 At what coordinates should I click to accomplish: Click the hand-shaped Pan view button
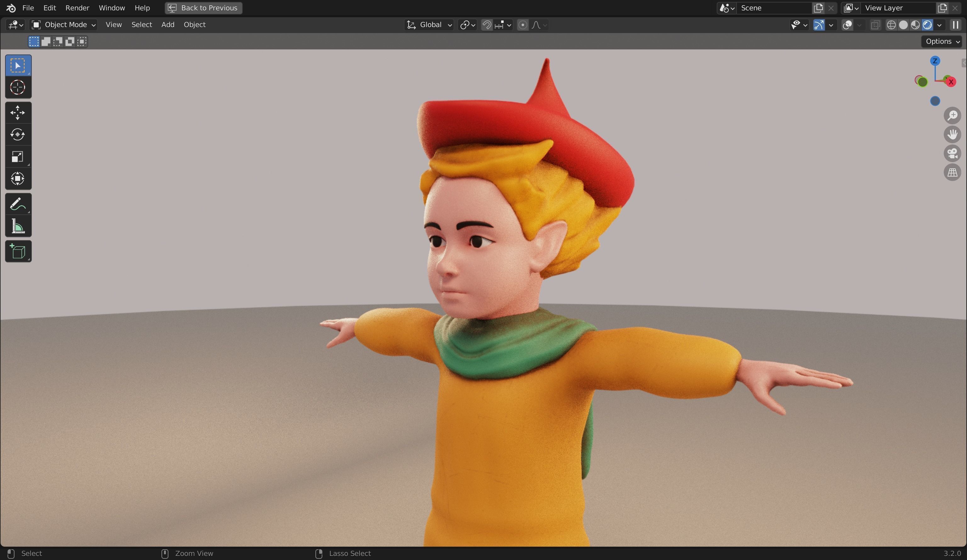[953, 134]
